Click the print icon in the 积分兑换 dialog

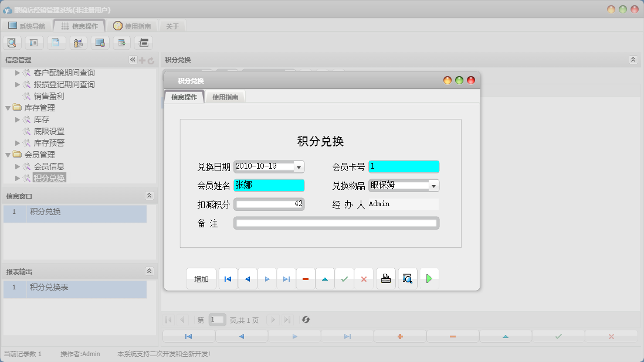(386, 278)
